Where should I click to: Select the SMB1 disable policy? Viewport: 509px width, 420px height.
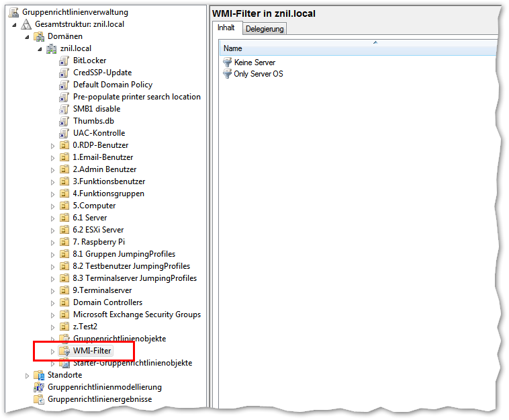pos(96,109)
